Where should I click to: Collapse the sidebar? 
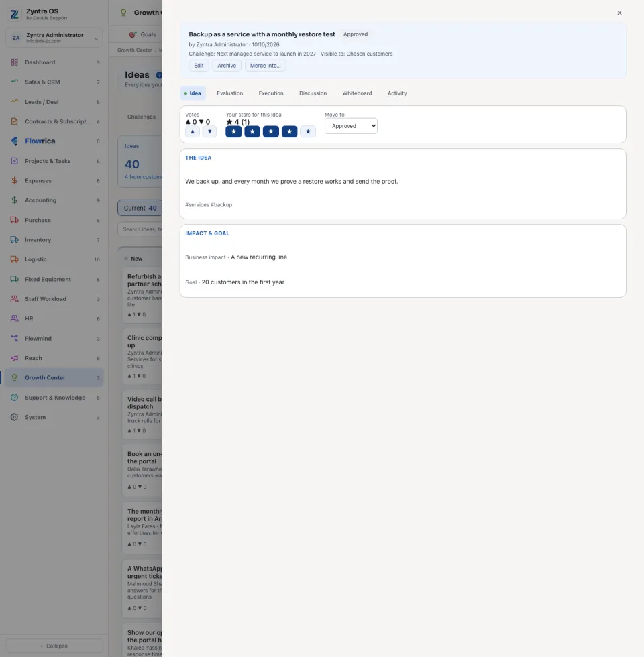54,646
